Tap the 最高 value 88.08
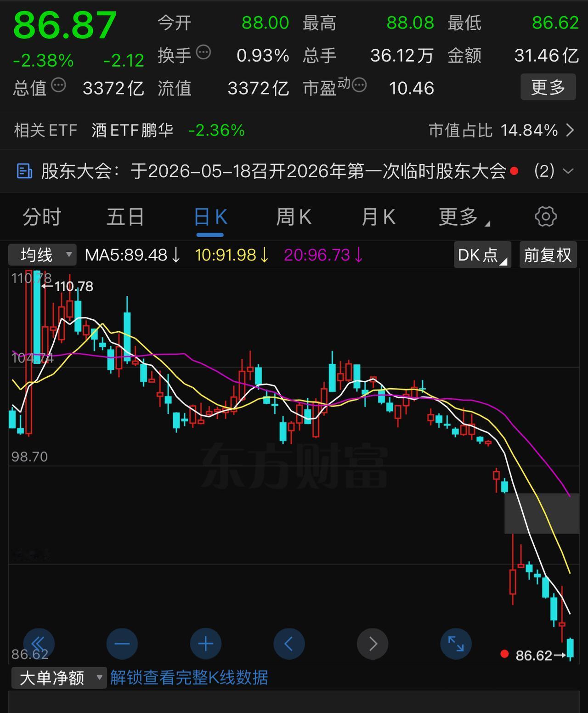The image size is (588, 713). click(x=410, y=23)
